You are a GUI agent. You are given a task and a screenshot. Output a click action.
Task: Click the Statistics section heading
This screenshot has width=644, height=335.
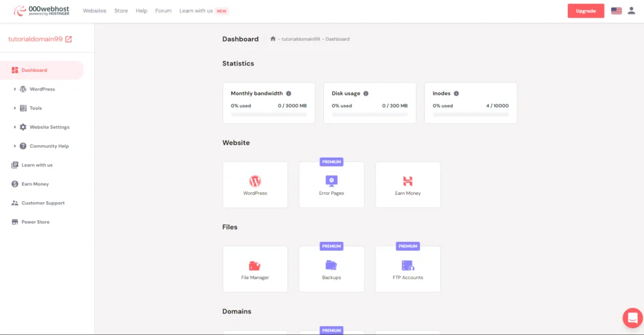(x=238, y=63)
